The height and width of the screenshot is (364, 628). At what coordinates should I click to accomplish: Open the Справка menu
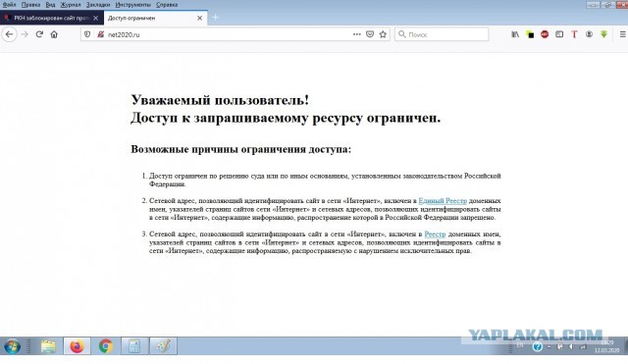[x=167, y=5]
